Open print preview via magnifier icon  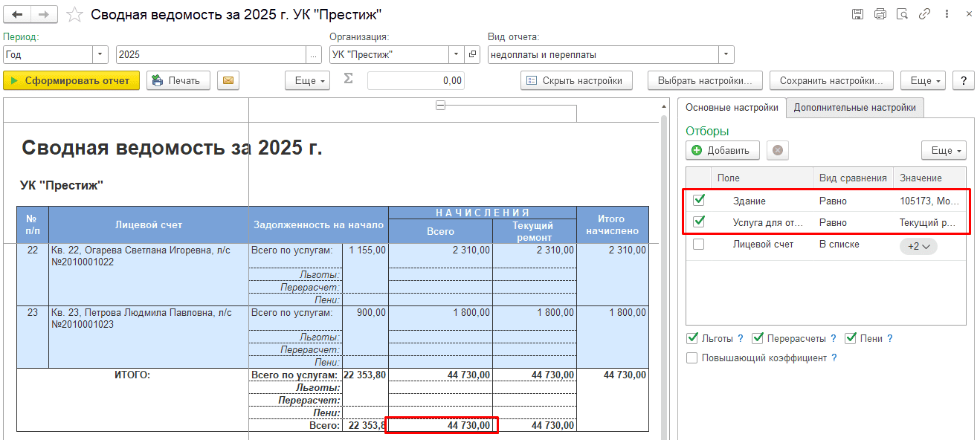[x=903, y=14]
